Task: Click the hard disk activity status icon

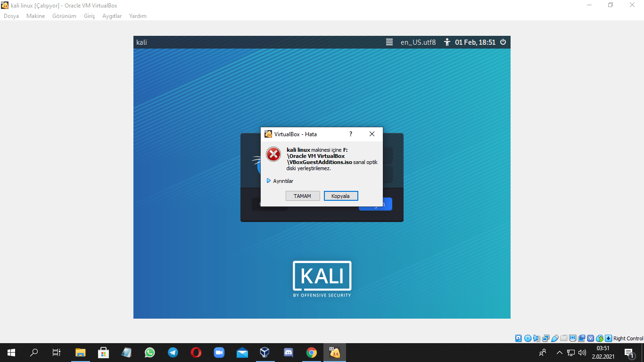Action: [x=519, y=338]
